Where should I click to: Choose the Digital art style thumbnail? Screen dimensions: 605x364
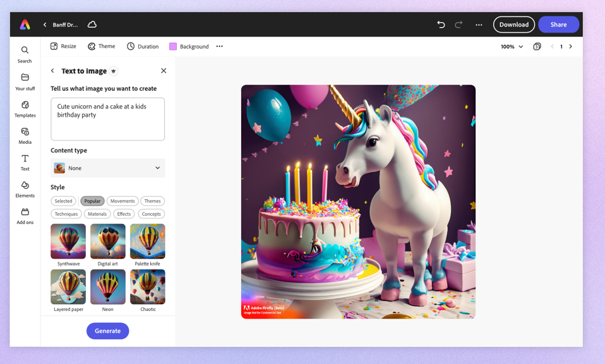tap(107, 242)
